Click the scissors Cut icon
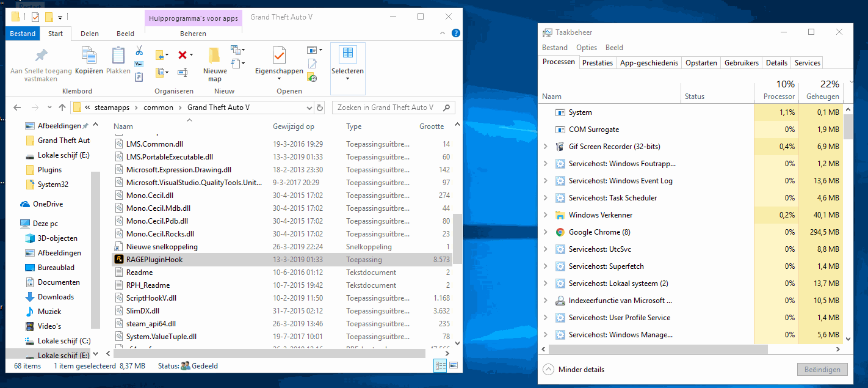868x388 pixels. [x=139, y=50]
